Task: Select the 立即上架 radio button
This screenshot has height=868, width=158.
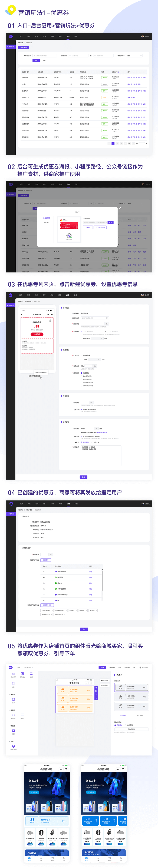Action: [92, 442]
